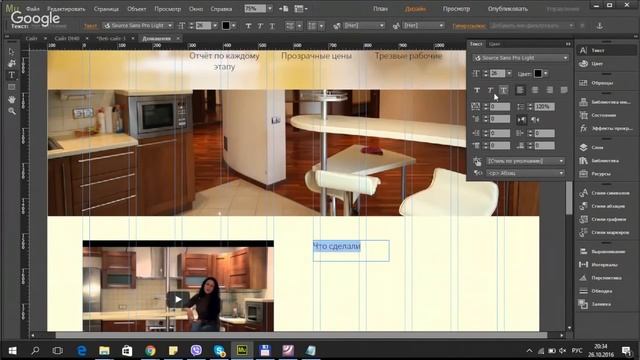Image resolution: width=640 pixels, height=360 pixels.
Task: Open the Файл menu
Action: click(33, 9)
